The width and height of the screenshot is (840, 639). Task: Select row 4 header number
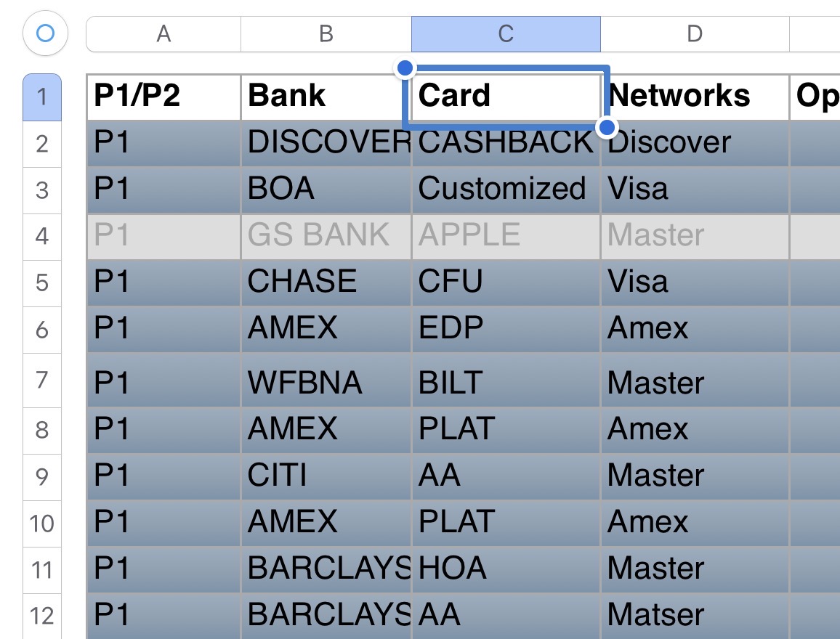[42, 236]
